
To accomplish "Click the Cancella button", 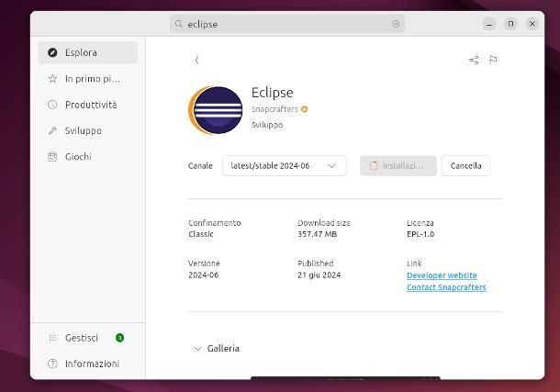I will [465, 165].
